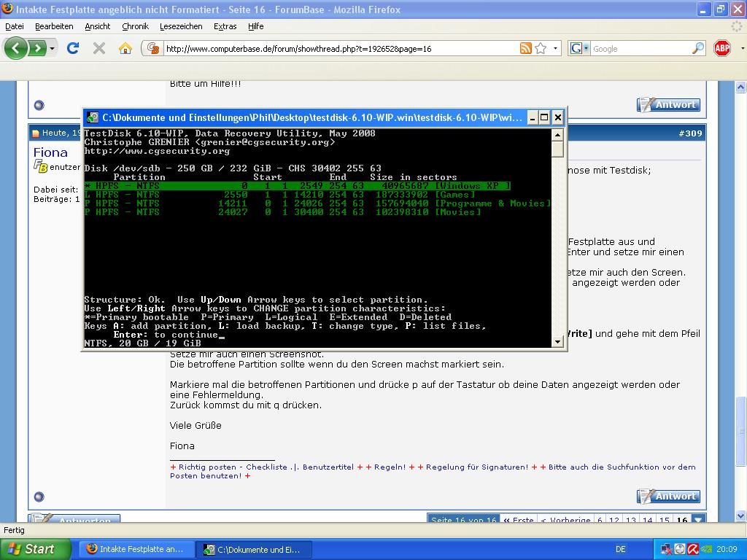Open the Extras menu
This screenshot has height=560, width=747.
[x=225, y=26]
